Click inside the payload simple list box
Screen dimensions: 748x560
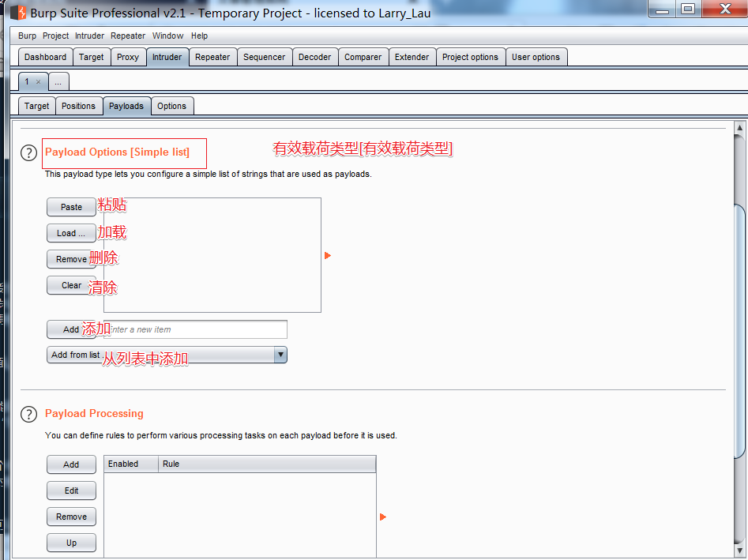tap(212, 255)
